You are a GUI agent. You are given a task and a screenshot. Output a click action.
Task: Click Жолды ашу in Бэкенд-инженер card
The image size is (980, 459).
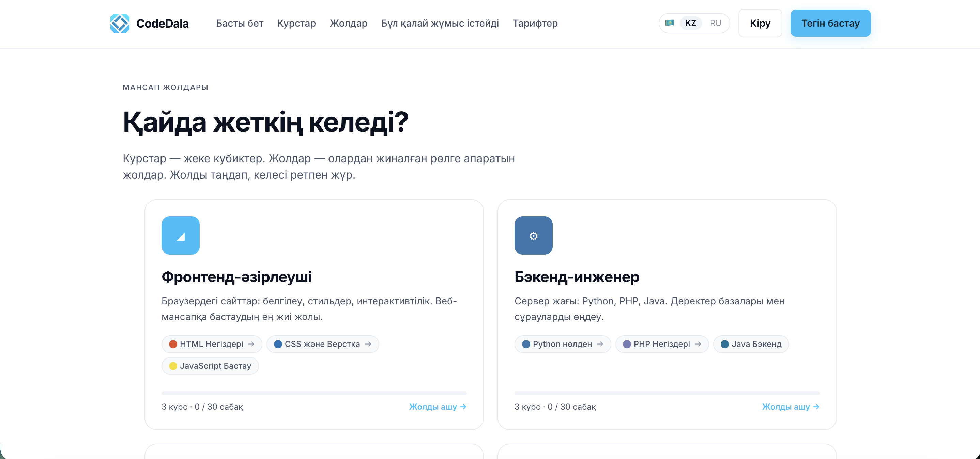791,407
